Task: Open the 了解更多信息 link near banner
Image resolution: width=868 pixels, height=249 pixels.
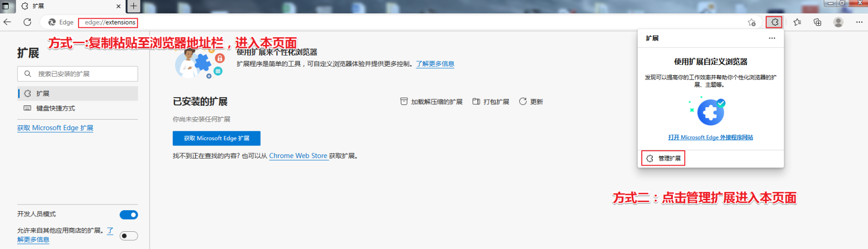Action: click(435, 64)
